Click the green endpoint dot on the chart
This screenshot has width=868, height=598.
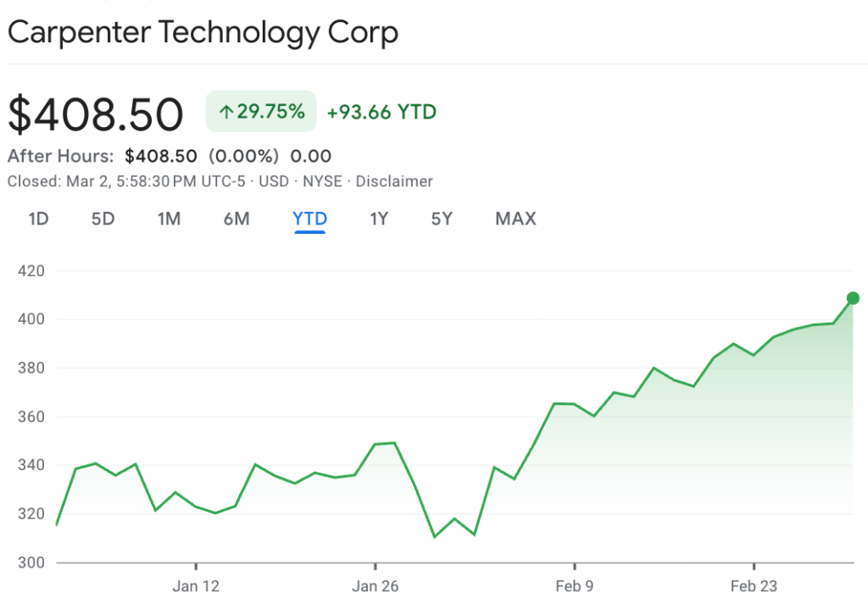[853, 298]
